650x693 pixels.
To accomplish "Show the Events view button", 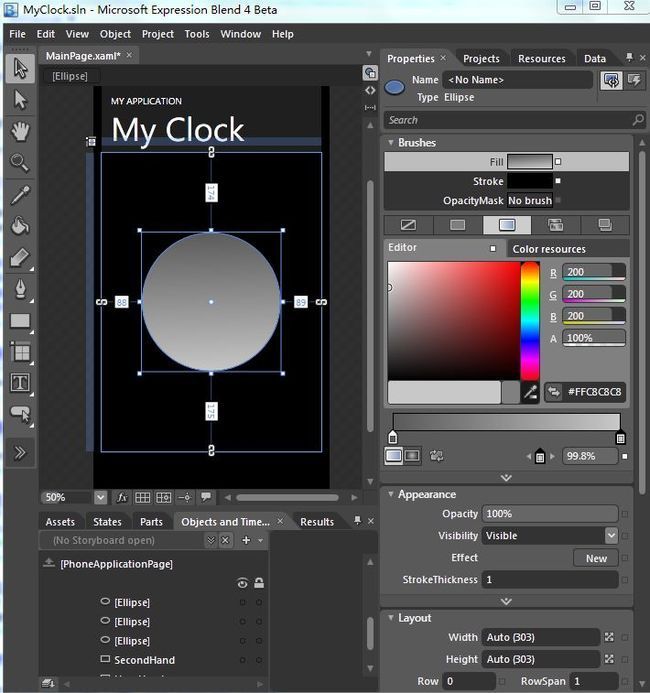I will tap(635, 80).
